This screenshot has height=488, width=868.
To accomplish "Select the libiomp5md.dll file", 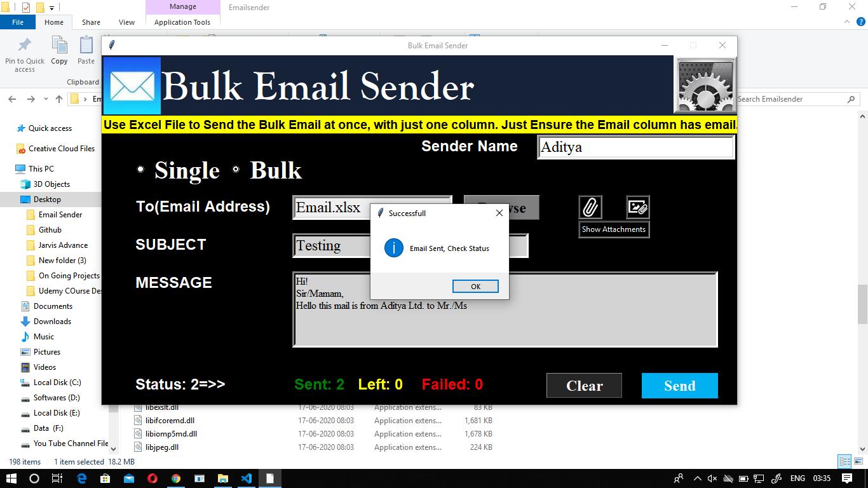I will (171, 434).
